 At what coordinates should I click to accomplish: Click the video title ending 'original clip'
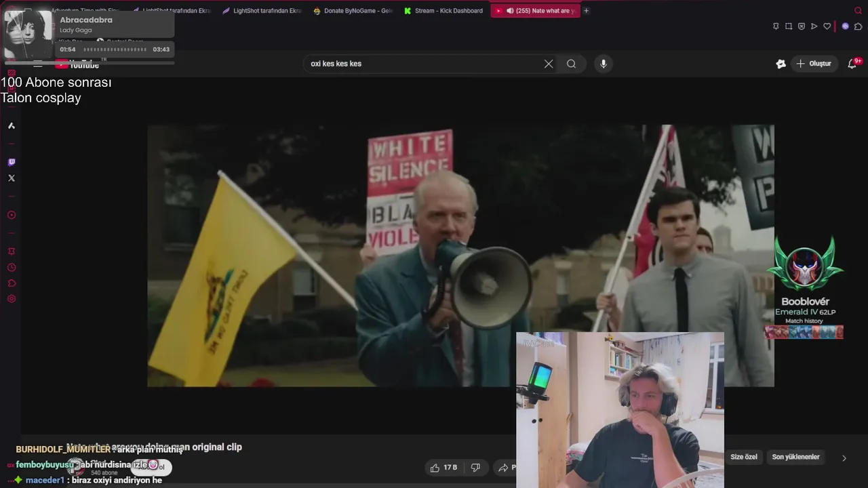(x=154, y=447)
